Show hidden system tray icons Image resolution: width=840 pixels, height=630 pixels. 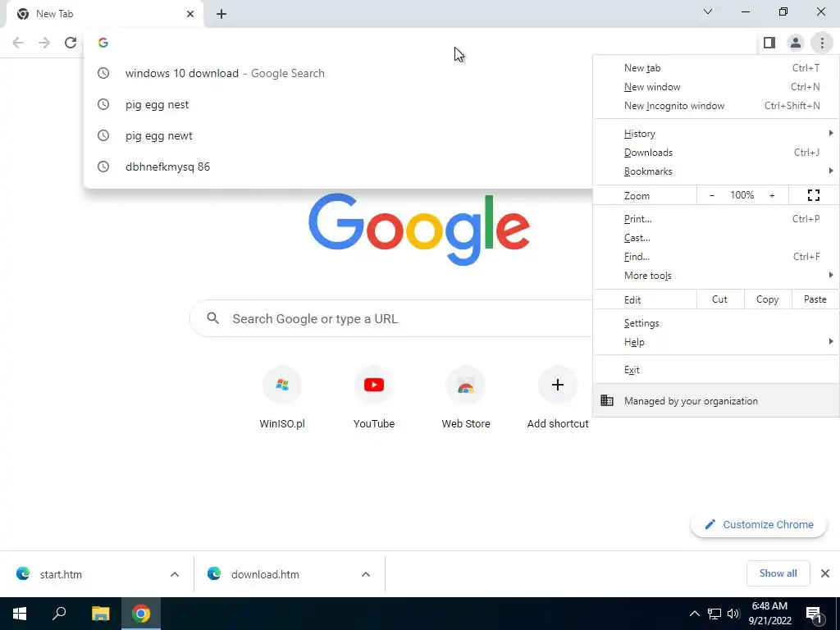pyautogui.click(x=694, y=614)
